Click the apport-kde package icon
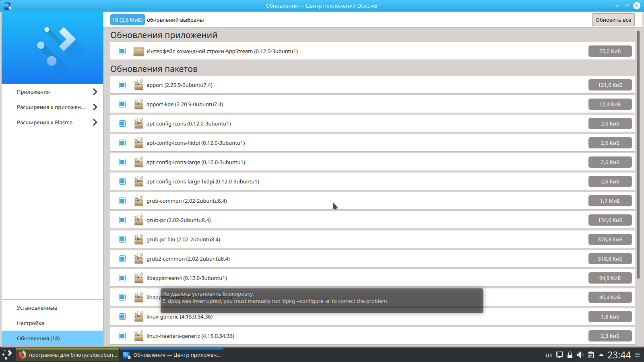This screenshot has width=644, height=362. [139, 104]
